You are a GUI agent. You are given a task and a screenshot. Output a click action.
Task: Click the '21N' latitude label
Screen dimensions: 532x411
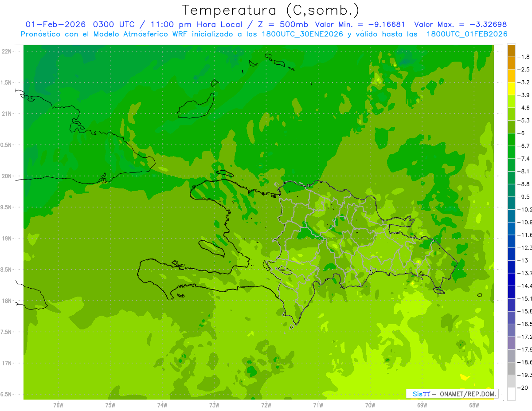(x=6, y=114)
